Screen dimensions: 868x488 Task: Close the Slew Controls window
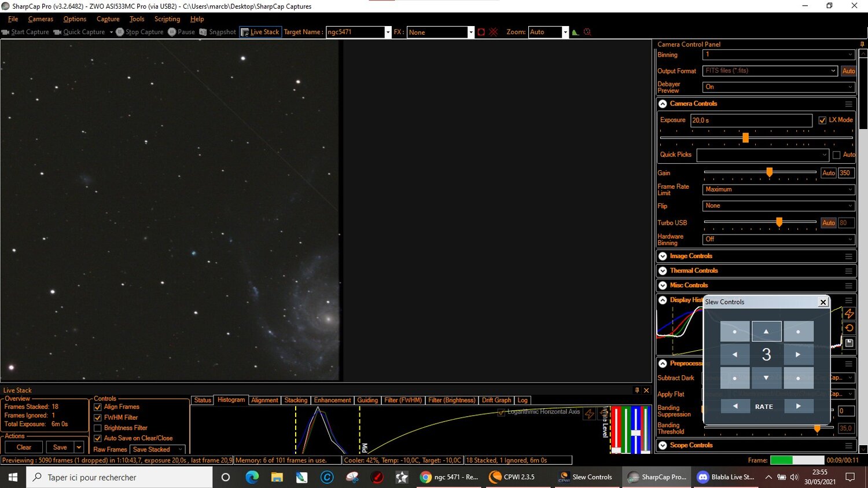coord(823,302)
